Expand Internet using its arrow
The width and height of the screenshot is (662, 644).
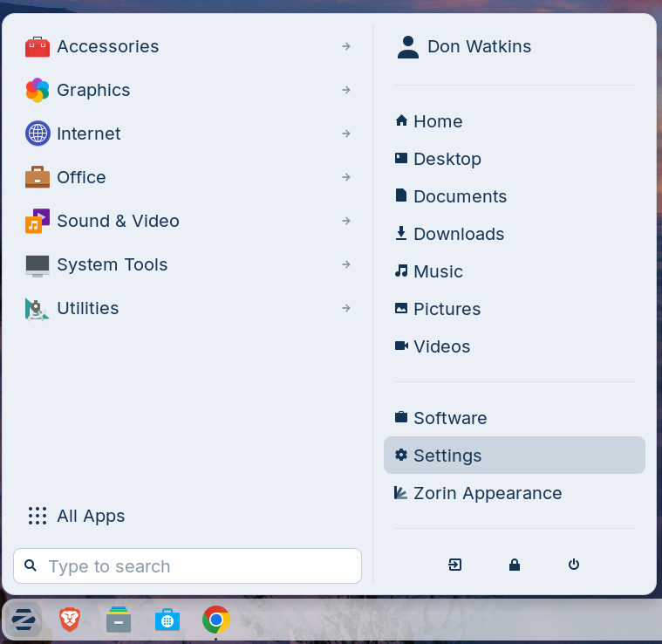pos(346,134)
